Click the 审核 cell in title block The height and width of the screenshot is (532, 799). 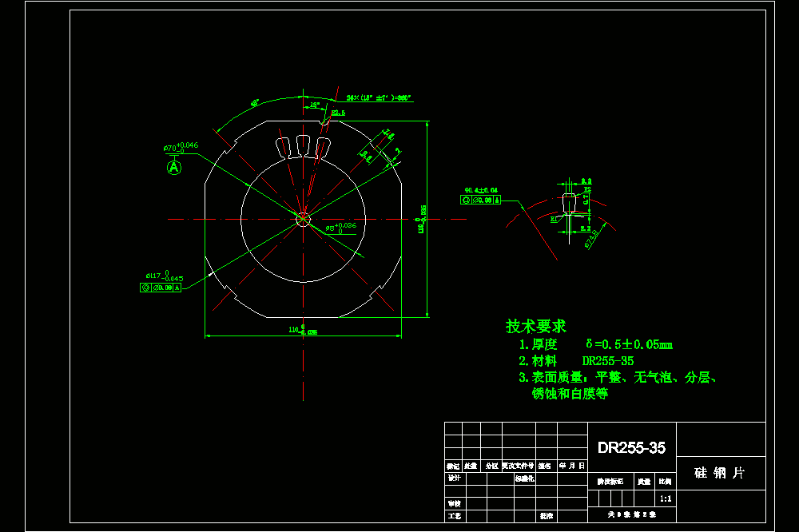click(455, 503)
